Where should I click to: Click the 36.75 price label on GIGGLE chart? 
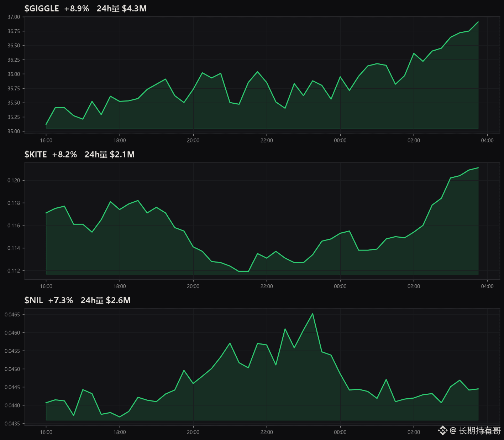(x=14, y=31)
